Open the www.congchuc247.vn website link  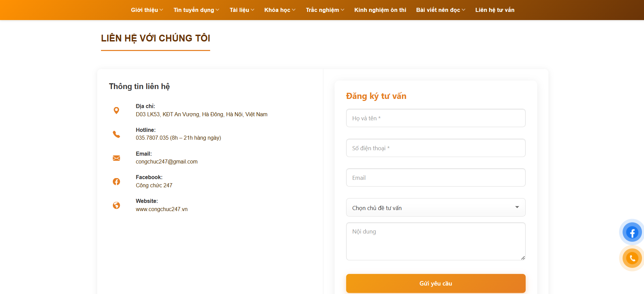[162, 209]
